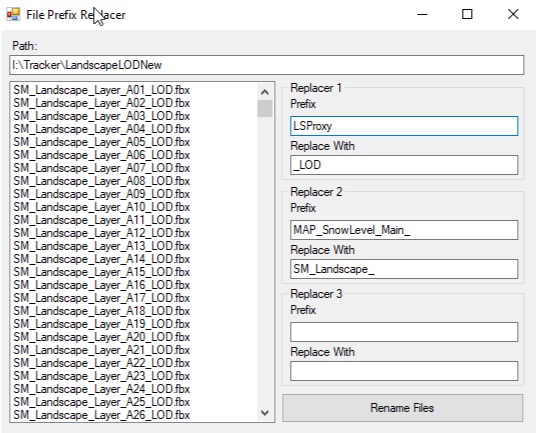Click the scroll down arrow in file list
The width and height of the screenshot is (536, 433).
coord(265,412)
